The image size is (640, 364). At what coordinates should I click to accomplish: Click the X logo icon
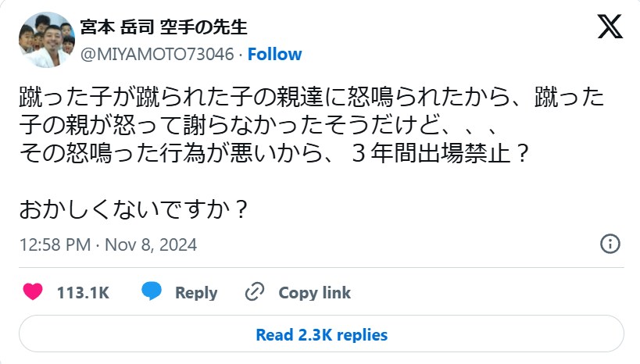[x=610, y=27]
